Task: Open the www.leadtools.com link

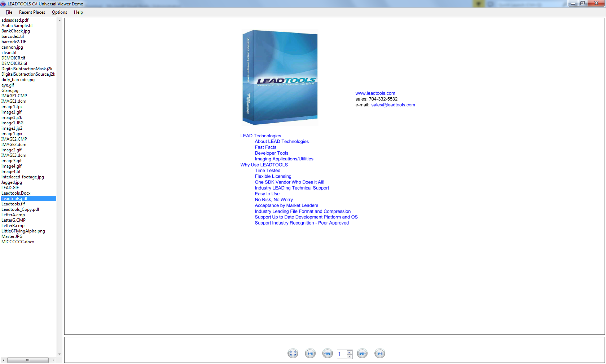Action: tap(375, 93)
